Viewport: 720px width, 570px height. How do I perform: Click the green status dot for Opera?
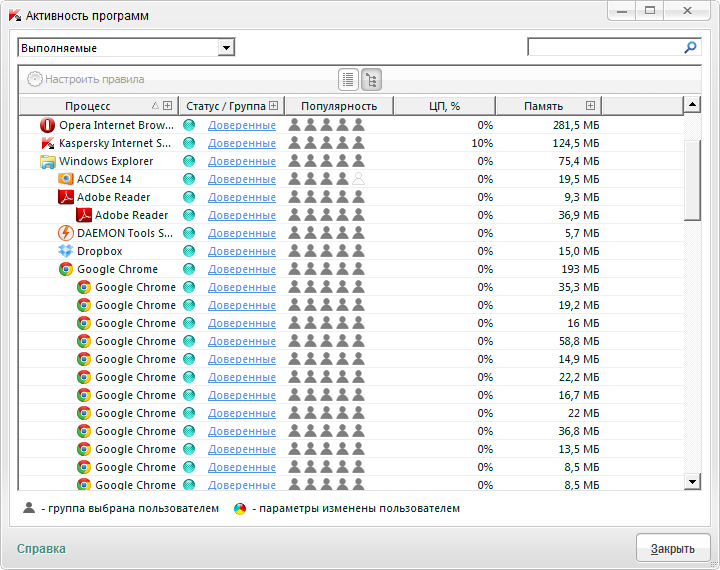tap(189, 125)
